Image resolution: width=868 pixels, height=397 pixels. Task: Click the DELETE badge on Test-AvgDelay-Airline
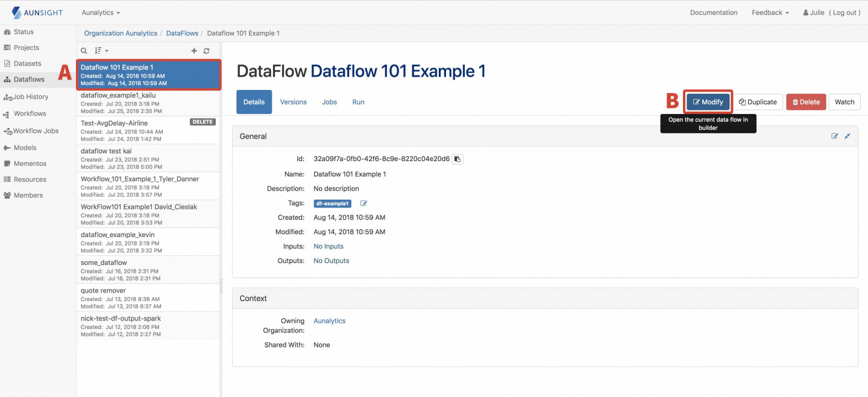(203, 122)
